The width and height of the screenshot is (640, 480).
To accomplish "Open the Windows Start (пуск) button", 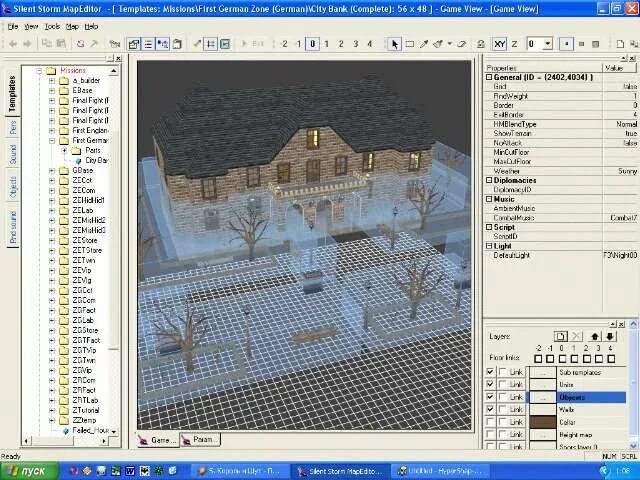I will (x=29, y=471).
